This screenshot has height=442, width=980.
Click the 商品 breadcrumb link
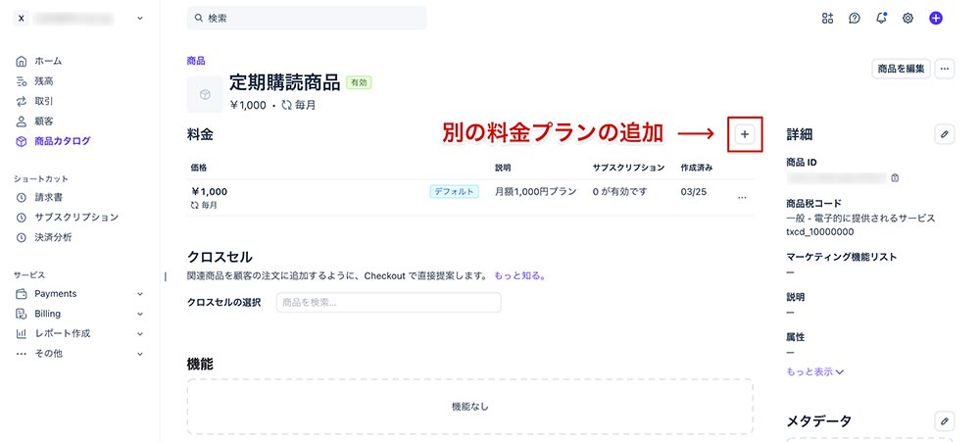click(196, 61)
